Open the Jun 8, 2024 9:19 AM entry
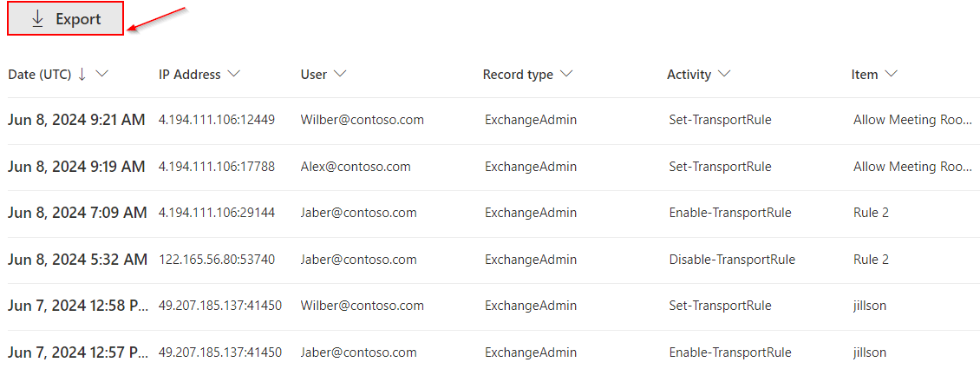This screenshot has width=980, height=369. tap(76, 166)
